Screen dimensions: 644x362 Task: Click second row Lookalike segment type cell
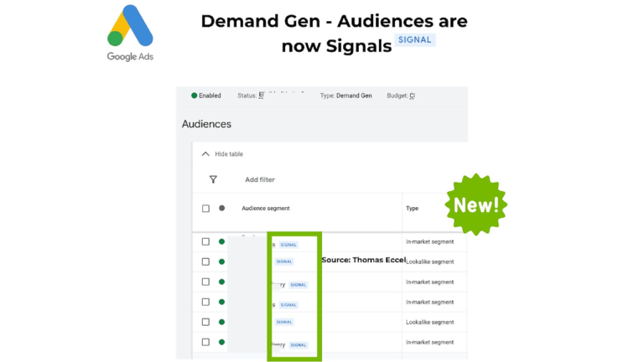(429, 261)
